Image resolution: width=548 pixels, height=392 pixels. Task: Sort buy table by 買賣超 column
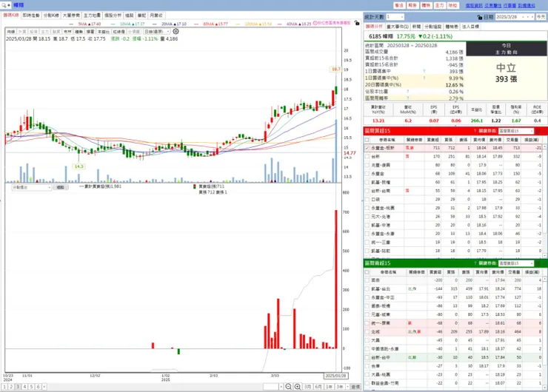[432, 140]
